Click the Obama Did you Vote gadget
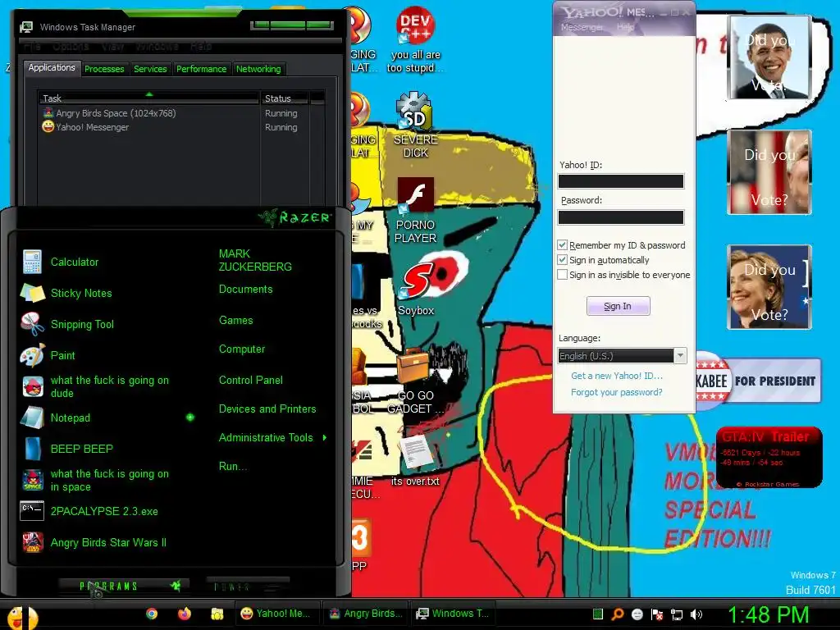The image size is (840, 630). tap(769, 58)
